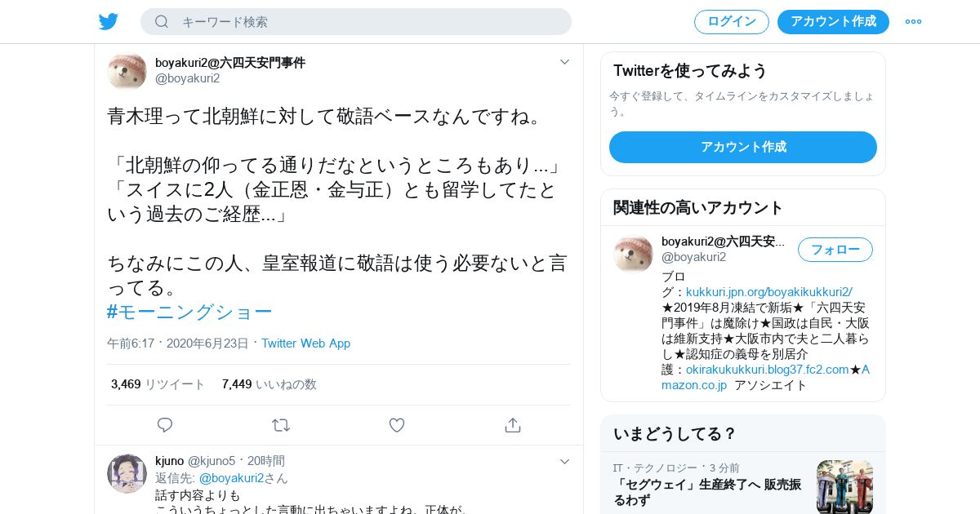Open boyakuri2's avatar on main tweet

127,70
